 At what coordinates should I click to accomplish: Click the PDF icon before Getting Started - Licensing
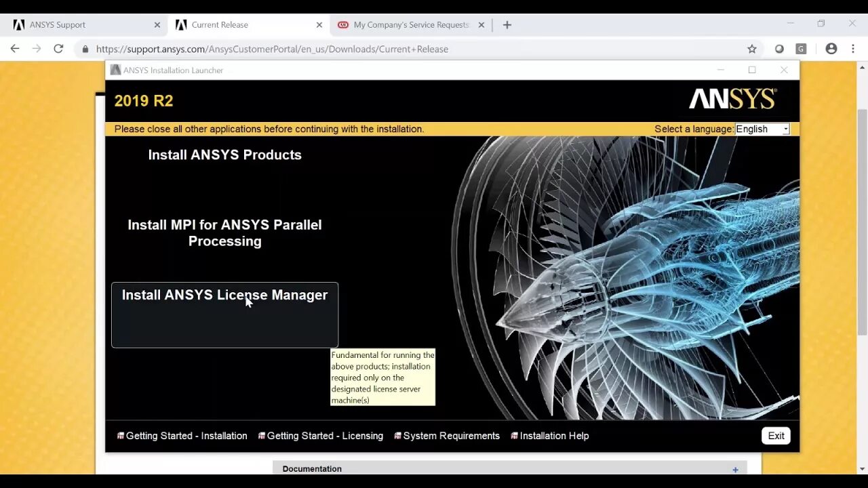pyautogui.click(x=261, y=436)
